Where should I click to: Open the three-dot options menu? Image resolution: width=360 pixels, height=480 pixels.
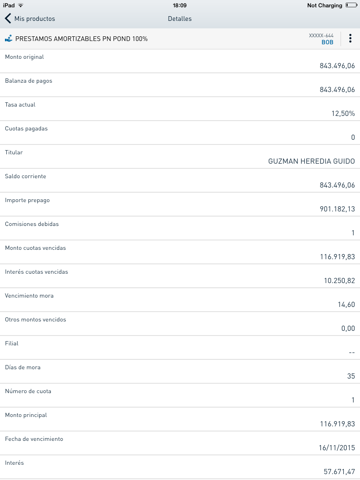coord(350,38)
